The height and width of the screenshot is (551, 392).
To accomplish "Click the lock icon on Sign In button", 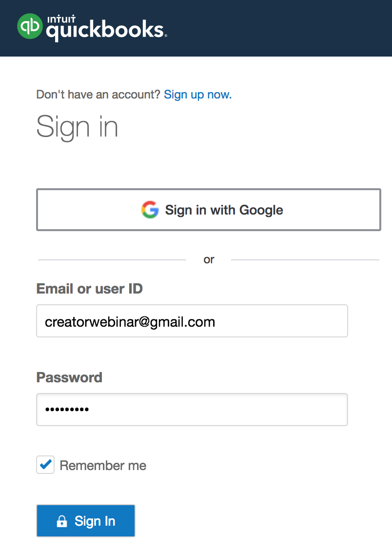I will click(62, 521).
